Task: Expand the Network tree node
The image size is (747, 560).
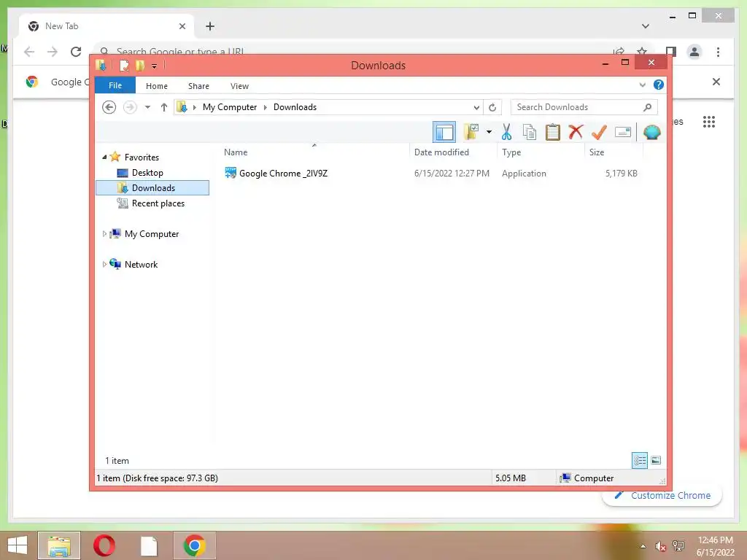Action: pos(104,264)
